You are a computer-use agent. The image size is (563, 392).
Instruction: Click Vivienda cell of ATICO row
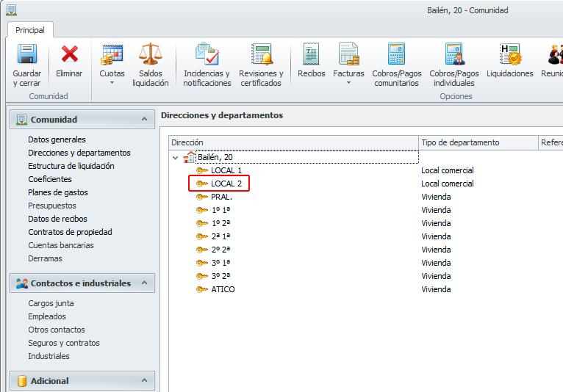436,289
